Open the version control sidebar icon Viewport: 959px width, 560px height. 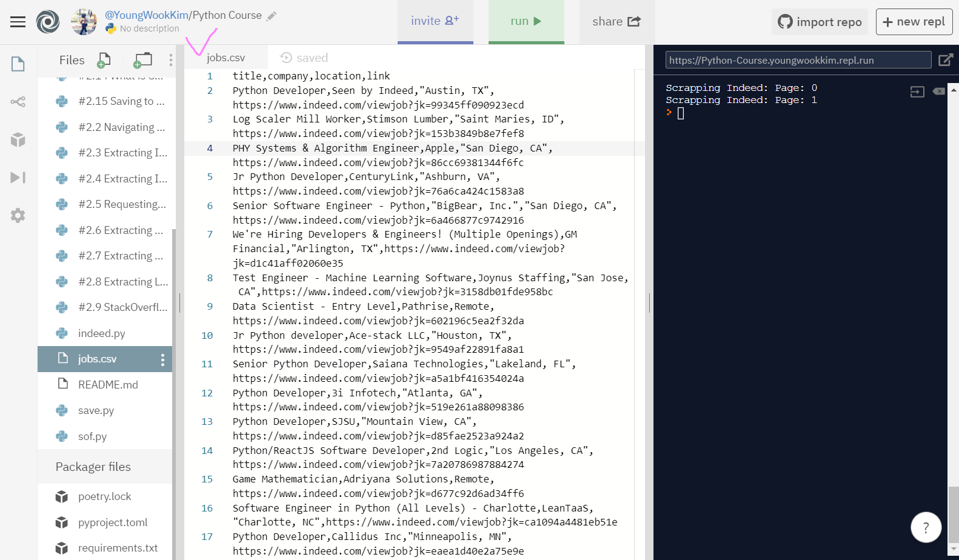(18, 102)
